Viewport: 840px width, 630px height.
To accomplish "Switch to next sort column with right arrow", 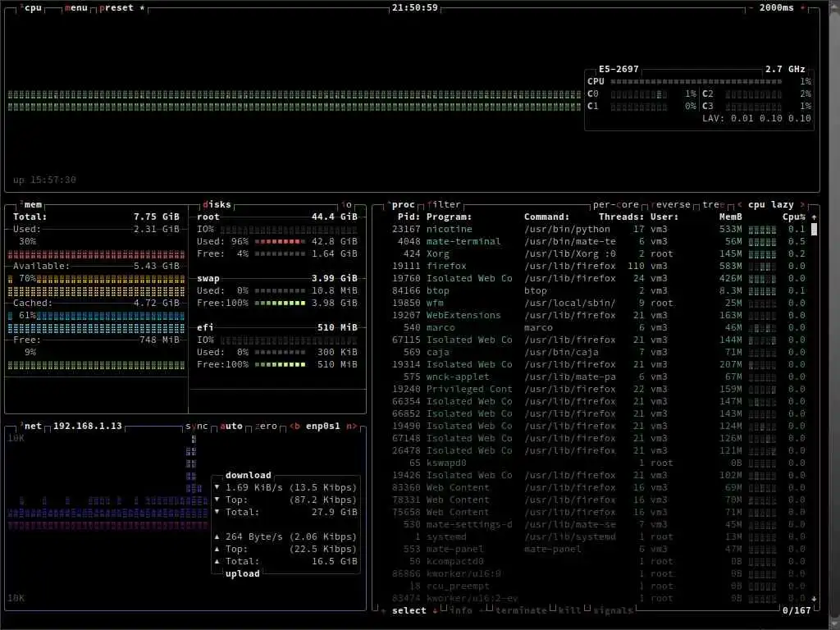I will coord(802,204).
